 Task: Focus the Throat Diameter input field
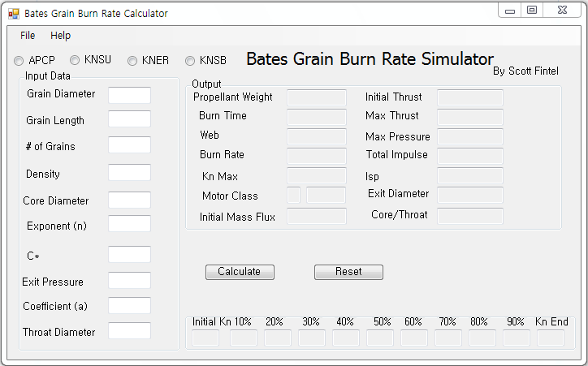coord(130,331)
